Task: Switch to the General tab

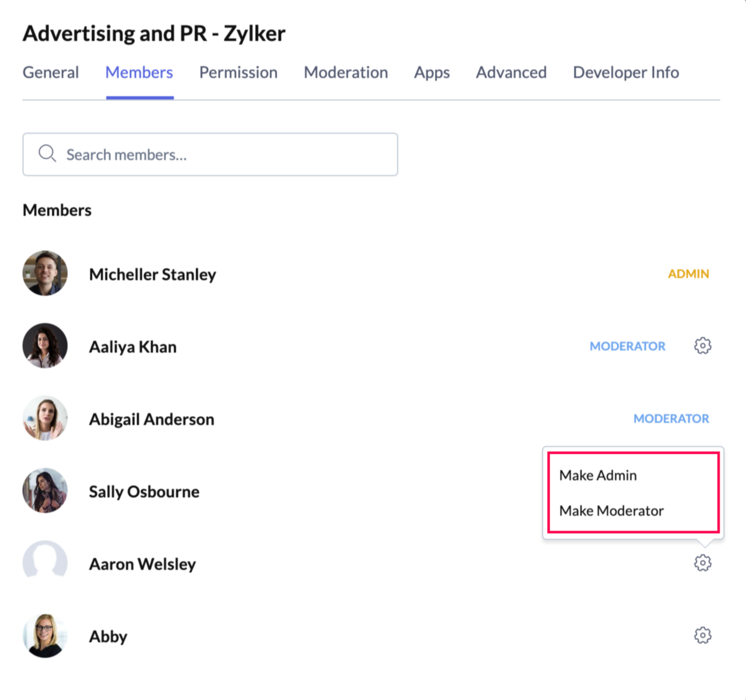Action: coord(50,72)
